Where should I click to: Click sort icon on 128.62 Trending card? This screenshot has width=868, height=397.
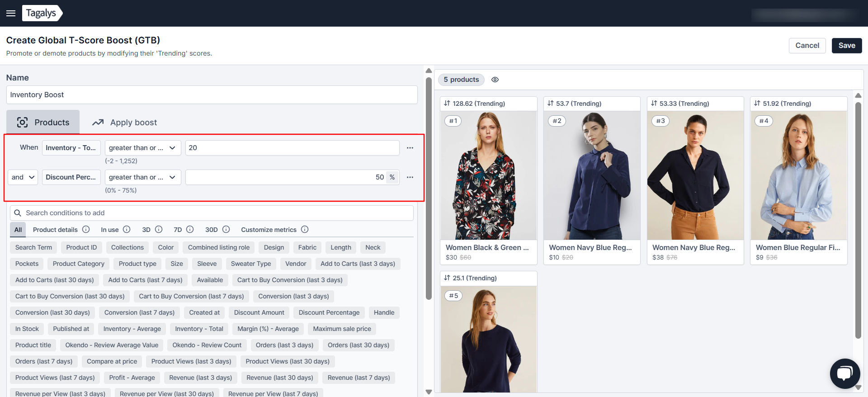pos(447,104)
